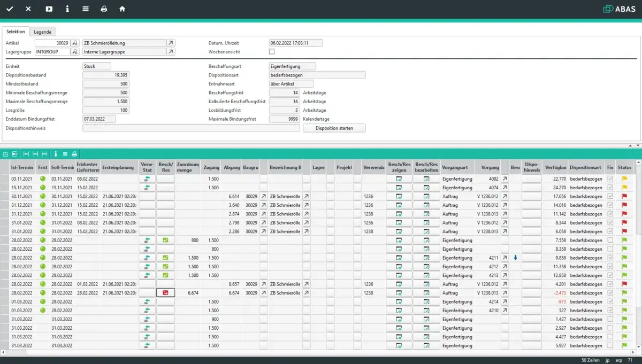The image size is (642, 364).
Task: Click the Status column header
Action: click(624, 167)
